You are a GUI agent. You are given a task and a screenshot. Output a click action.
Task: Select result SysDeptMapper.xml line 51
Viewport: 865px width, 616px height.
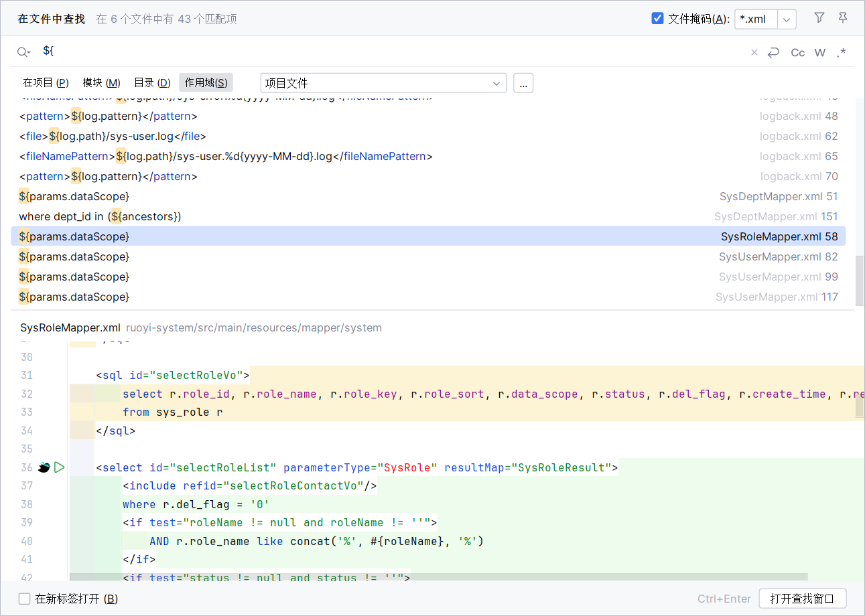tap(429, 196)
